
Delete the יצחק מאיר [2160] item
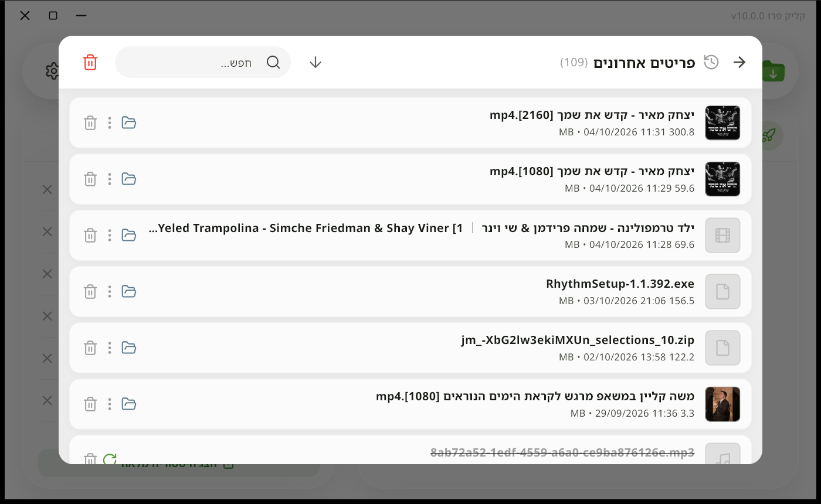coord(90,122)
